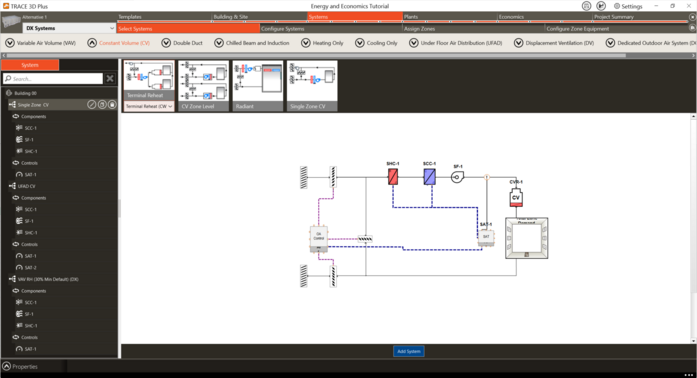Expand Variable Air Volume (VAV) category
The image size is (697, 378).
click(x=40, y=43)
